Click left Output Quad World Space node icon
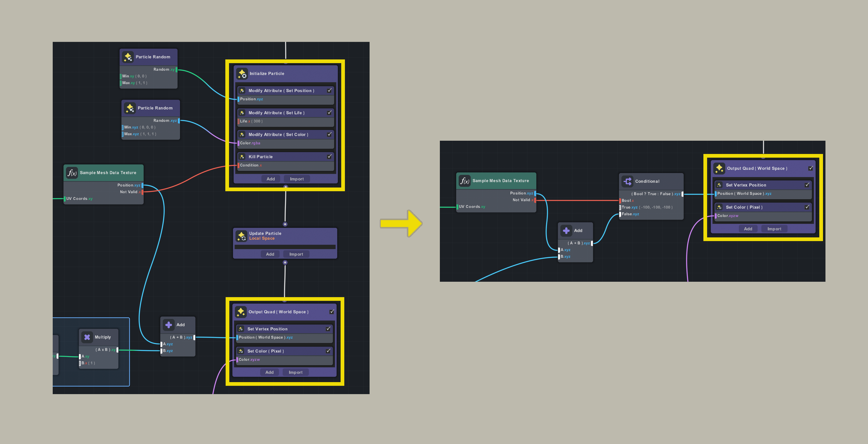This screenshot has height=444, width=868. [241, 312]
